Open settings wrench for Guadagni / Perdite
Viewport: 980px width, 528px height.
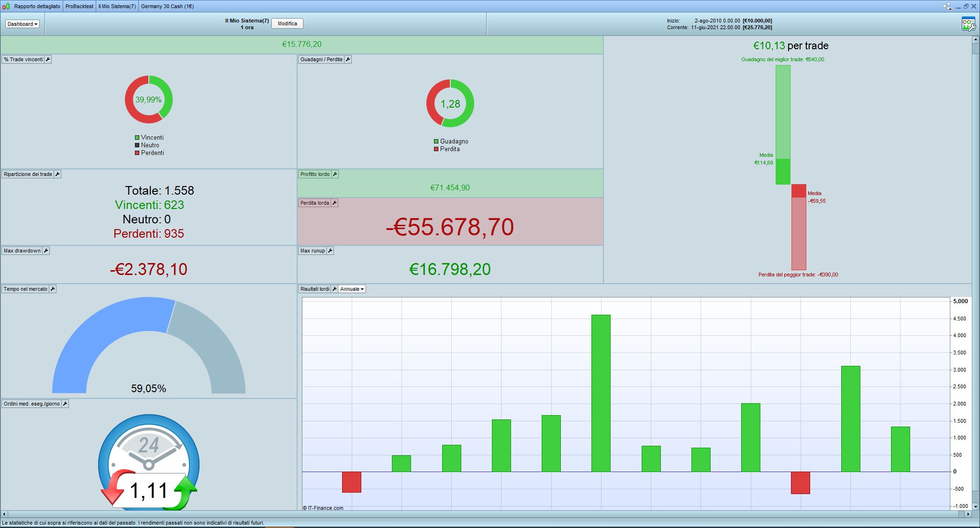pos(348,59)
